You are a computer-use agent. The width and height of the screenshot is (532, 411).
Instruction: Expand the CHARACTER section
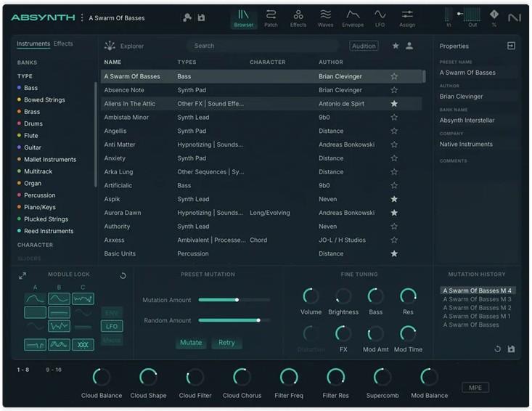coord(35,245)
